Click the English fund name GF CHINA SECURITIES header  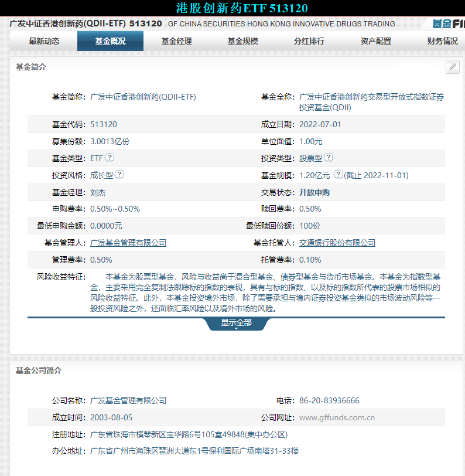(281, 23)
